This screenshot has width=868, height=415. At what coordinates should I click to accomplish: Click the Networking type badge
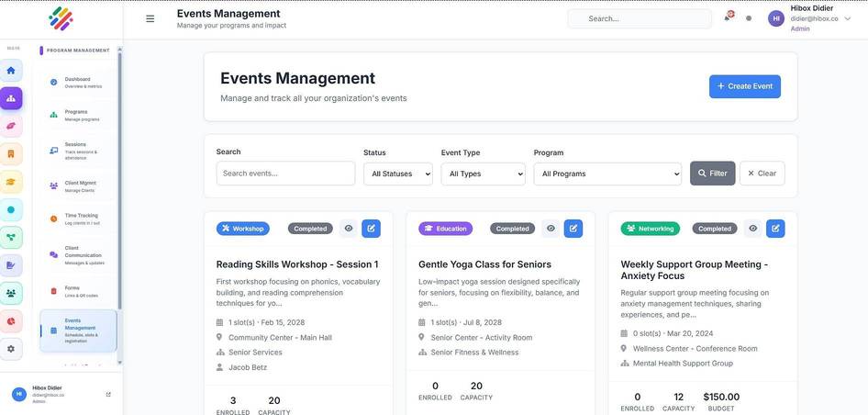pyautogui.click(x=650, y=229)
